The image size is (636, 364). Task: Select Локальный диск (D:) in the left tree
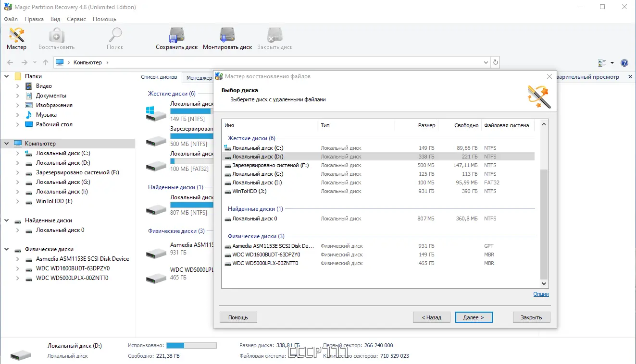click(63, 163)
